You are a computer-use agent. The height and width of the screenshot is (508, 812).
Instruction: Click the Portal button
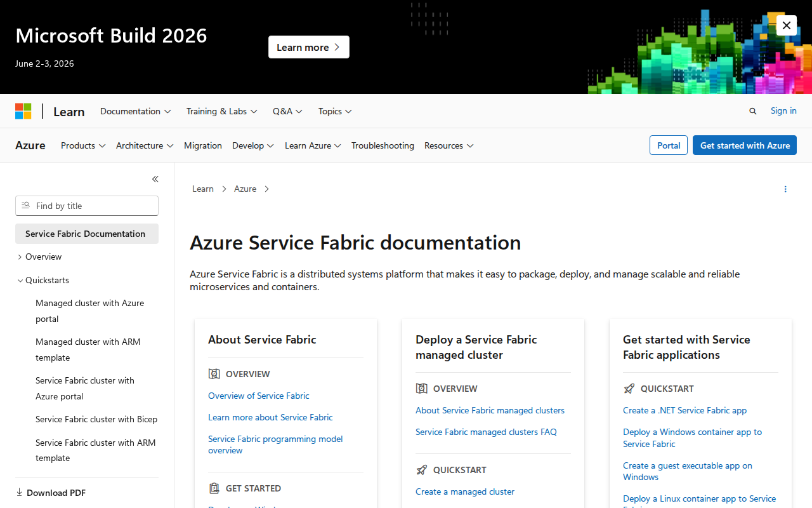pyautogui.click(x=669, y=145)
